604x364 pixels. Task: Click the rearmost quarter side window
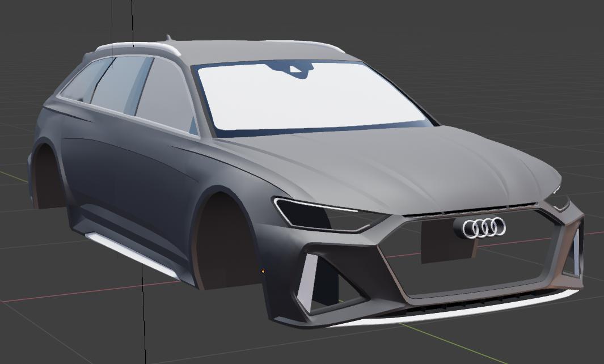coord(85,80)
